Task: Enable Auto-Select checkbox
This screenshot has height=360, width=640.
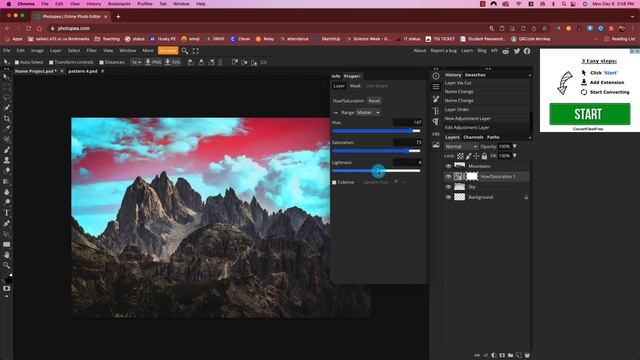Action: click(x=17, y=62)
